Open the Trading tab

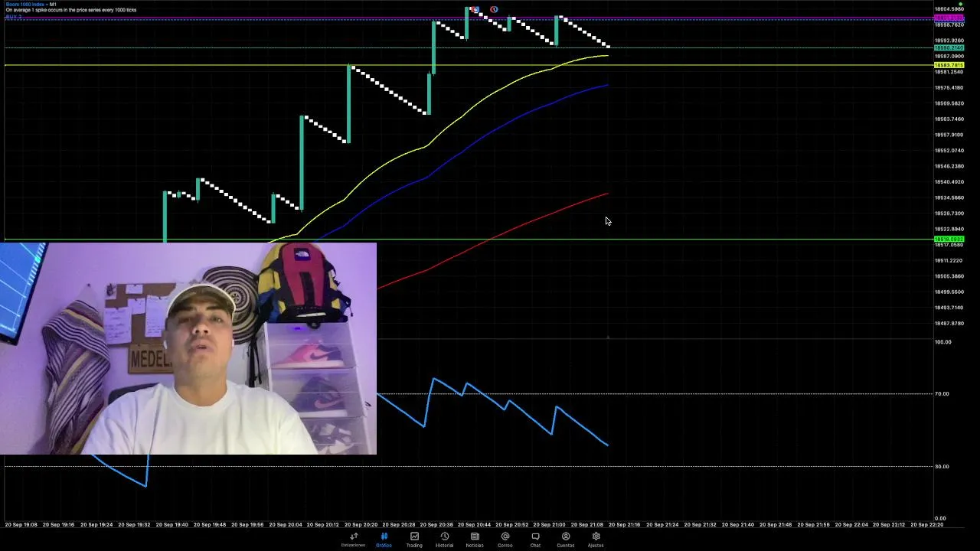click(x=414, y=540)
